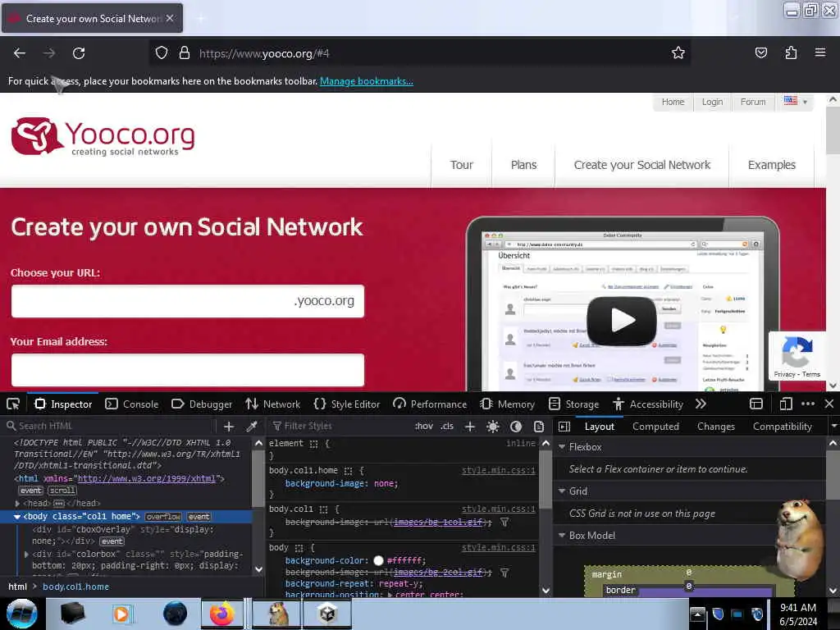Image resolution: width=840 pixels, height=630 pixels.
Task: Open the Examples page
Action: 771,165
